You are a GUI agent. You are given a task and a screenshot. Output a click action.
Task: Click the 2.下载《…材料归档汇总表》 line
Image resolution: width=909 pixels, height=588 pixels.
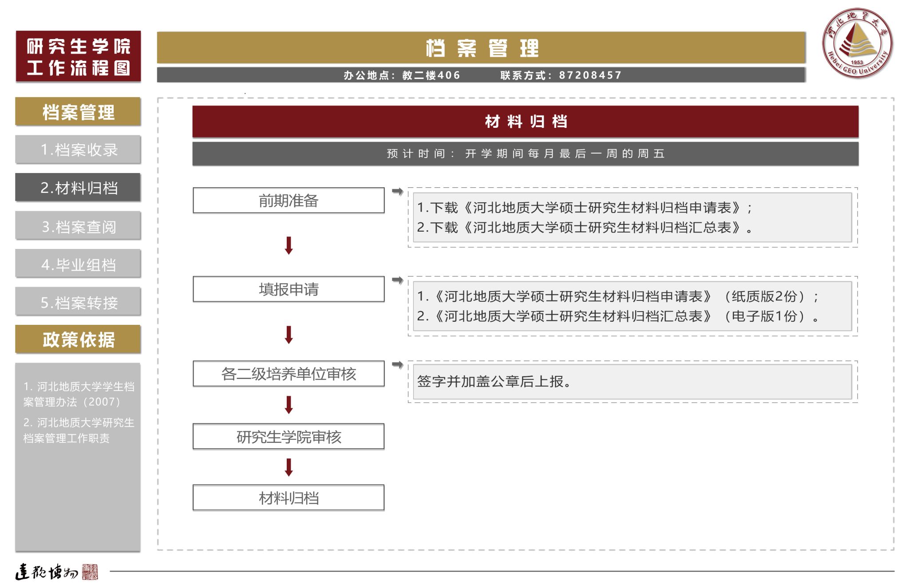click(585, 227)
